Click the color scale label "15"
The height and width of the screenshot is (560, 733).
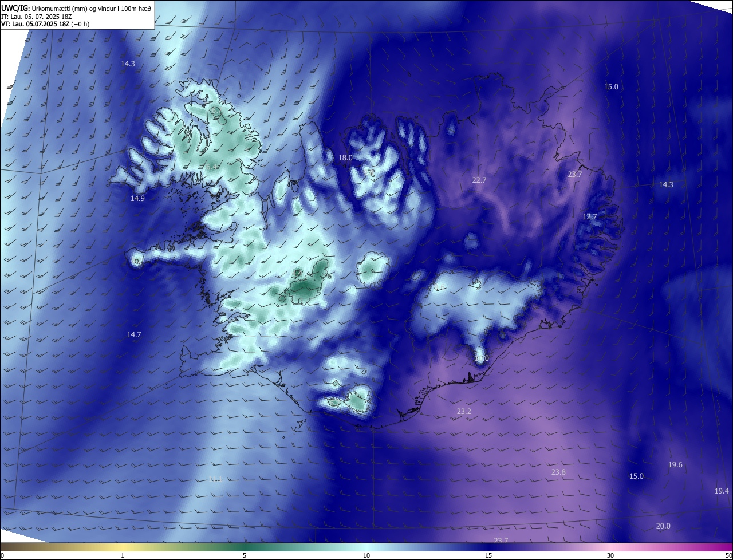488,555
